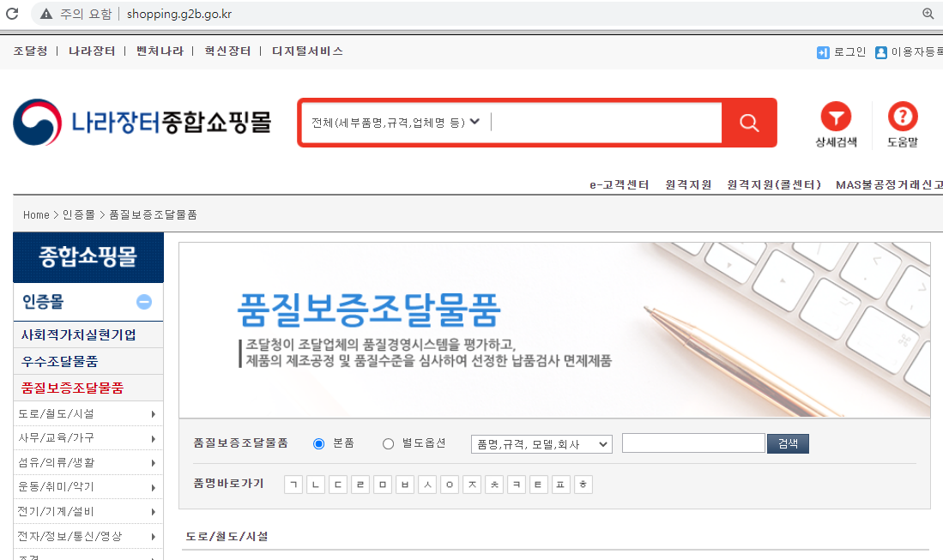Image resolution: width=943 pixels, height=560 pixels.
Task: Click the blue 검색 button
Action: click(788, 443)
